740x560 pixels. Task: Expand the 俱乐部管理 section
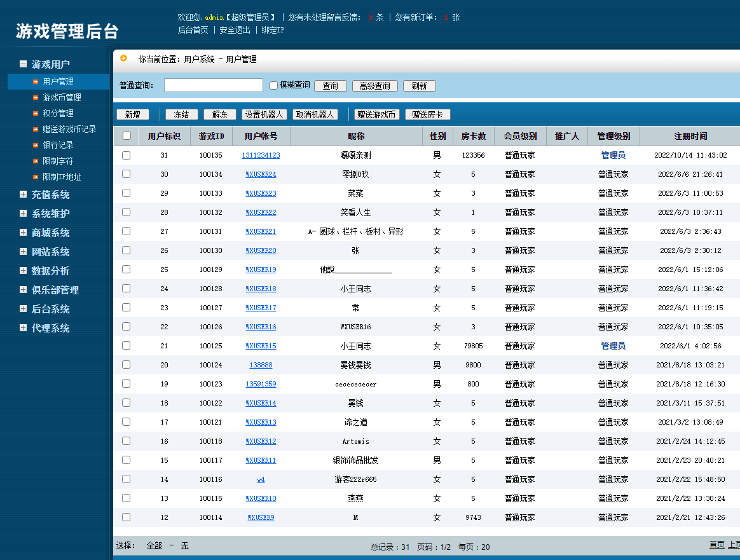click(x=23, y=290)
